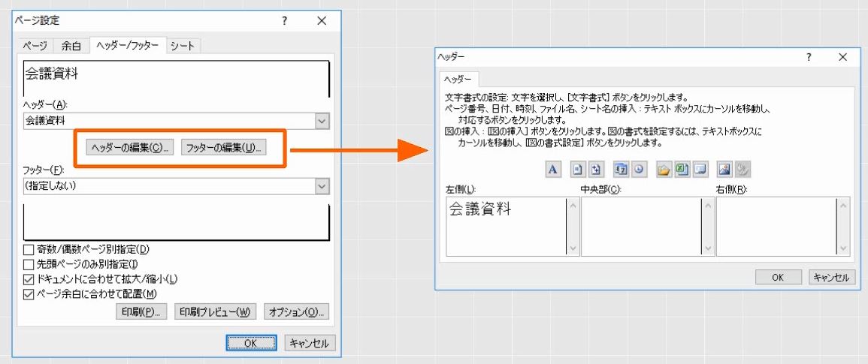Uncheck ドキュメントに合わせて拡大/縮小
Screen dimensions: 868x364
coord(29,279)
